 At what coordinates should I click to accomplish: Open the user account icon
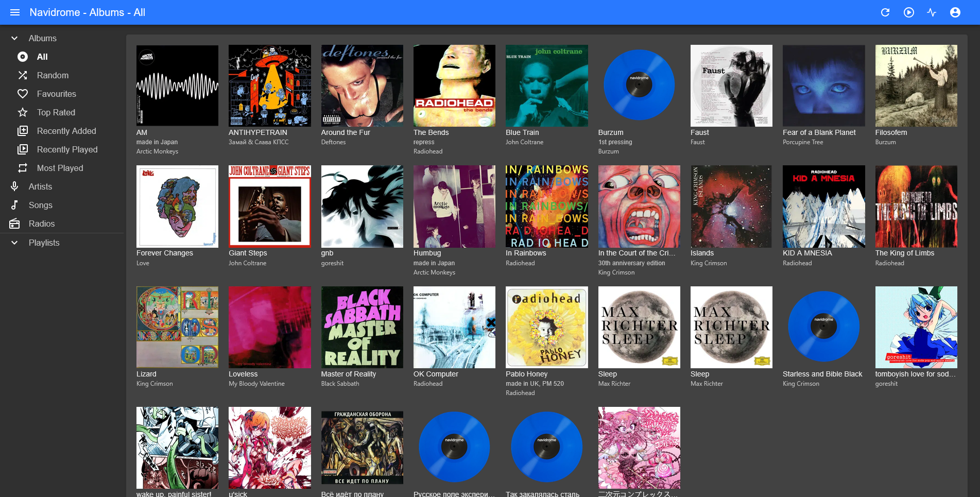click(955, 12)
